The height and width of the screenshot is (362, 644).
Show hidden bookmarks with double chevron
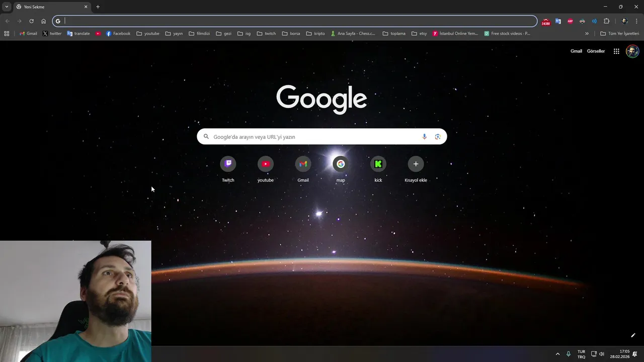(587, 34)
